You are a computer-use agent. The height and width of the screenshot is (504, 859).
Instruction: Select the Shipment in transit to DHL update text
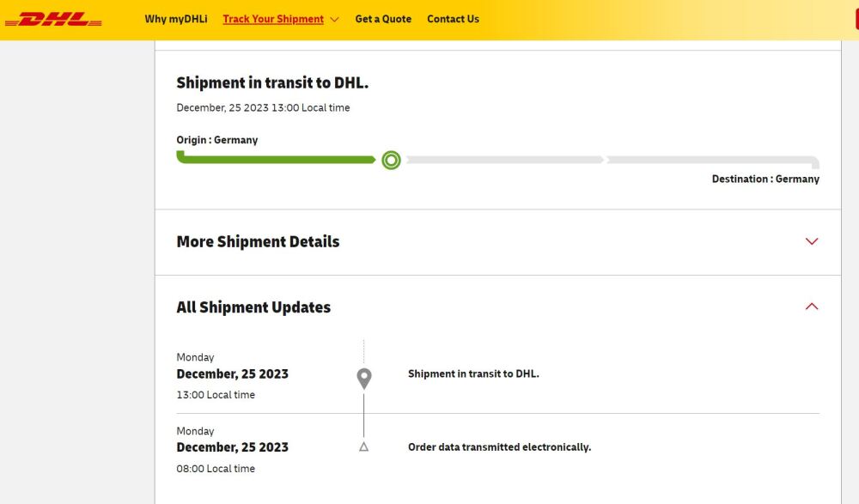pyautogui.click(x=473, y=373)
